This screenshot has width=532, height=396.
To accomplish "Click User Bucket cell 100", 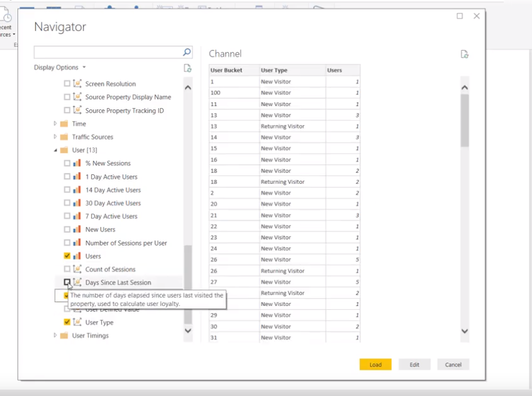I will point(234,93).
